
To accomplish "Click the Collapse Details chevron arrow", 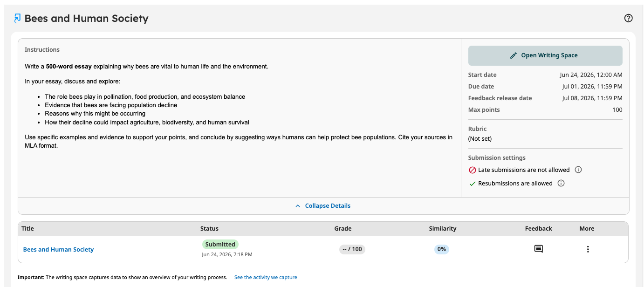I will pyautogui.click(x=298, y=206).
